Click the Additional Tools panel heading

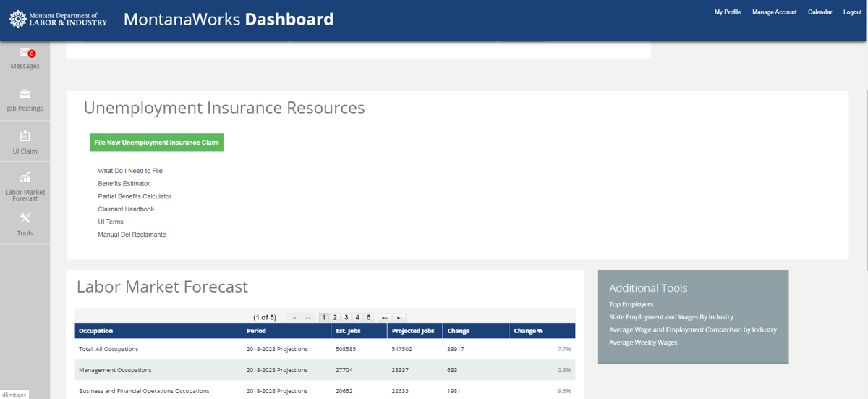click(x=648, y=288)
